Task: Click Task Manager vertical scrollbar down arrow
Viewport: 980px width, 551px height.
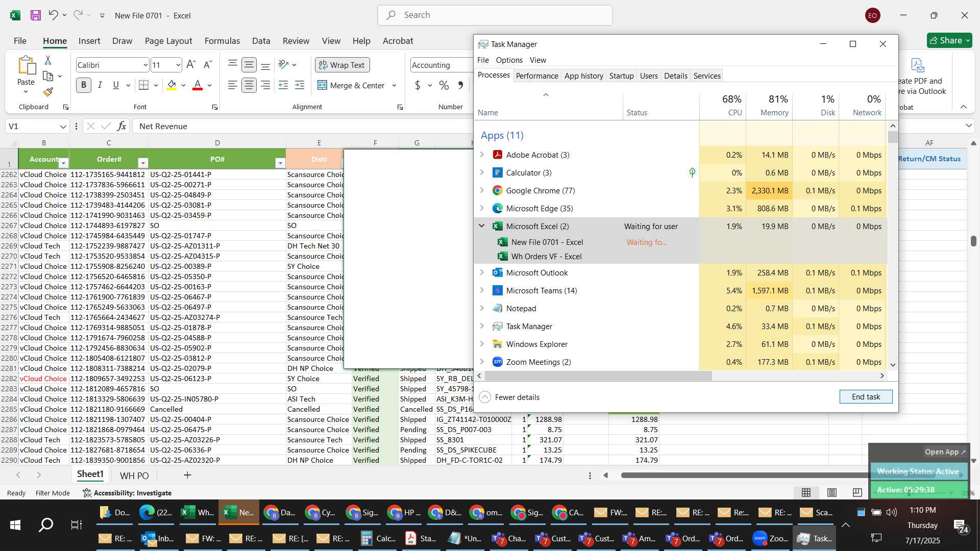Action: pos(893,365)
